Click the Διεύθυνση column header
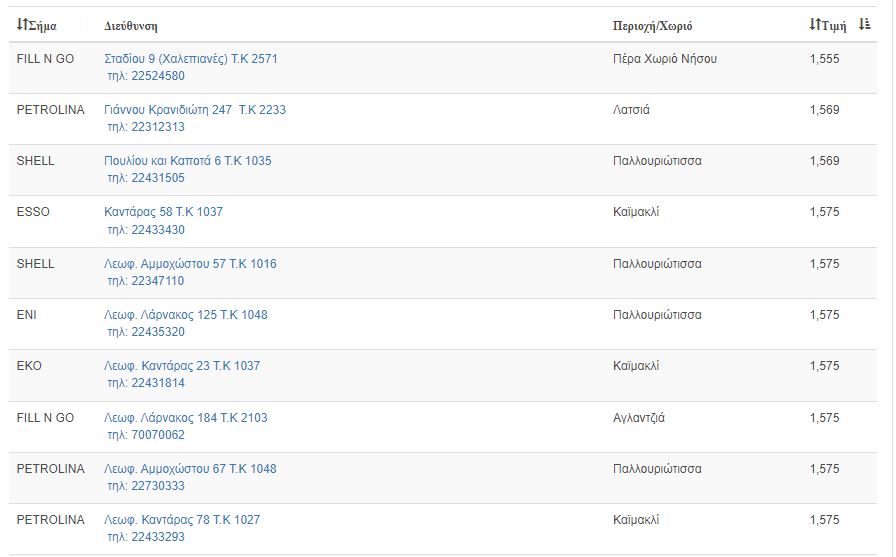 click(131, 26)
